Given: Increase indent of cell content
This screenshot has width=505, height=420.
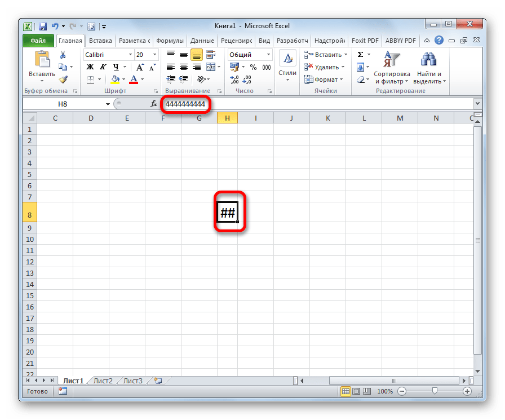Looking at the screenshot, I should coord(184,79).
